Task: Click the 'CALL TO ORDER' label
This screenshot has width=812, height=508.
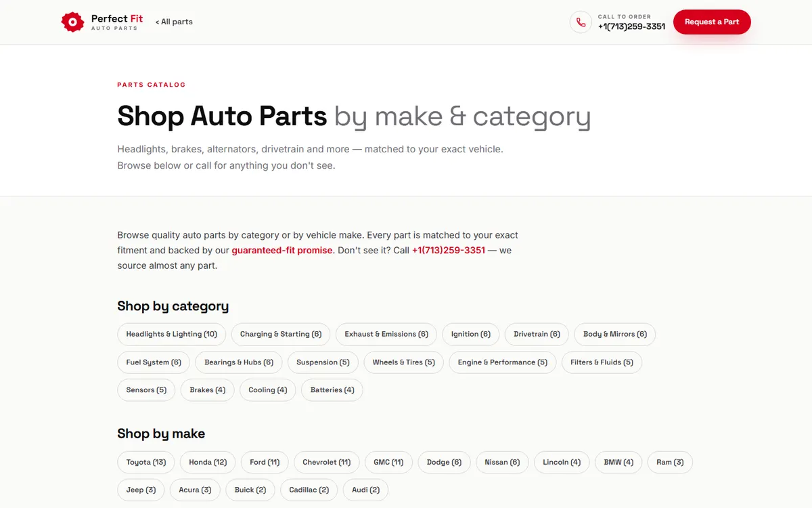Action: tap(625, 17)
